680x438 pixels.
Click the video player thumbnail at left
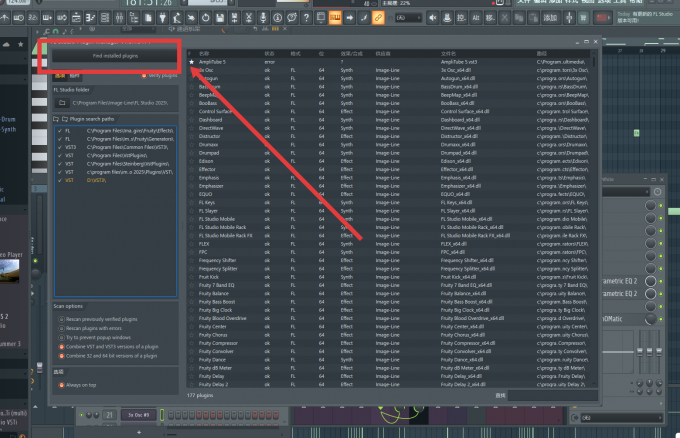[10, 271]
